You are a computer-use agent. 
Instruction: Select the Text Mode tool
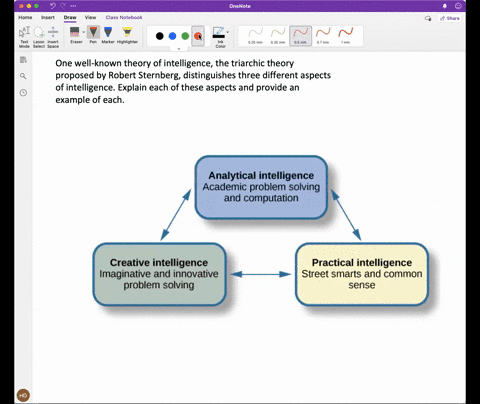24,37
